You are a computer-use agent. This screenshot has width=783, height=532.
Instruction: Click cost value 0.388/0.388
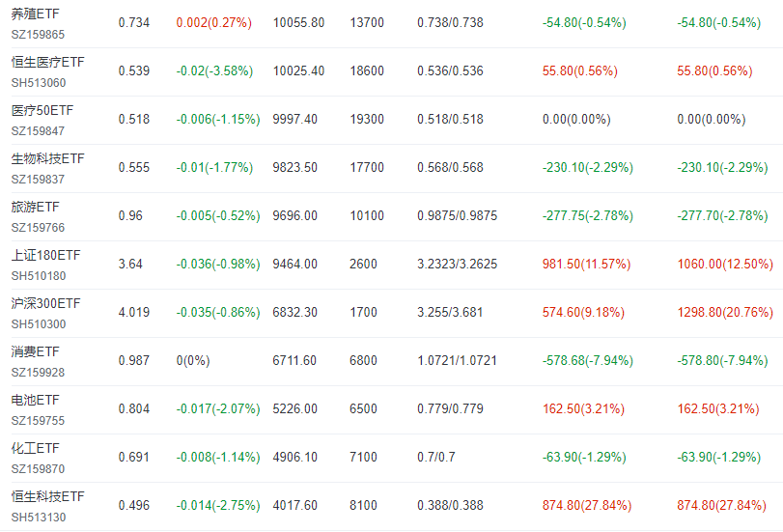tap(451, 506)
